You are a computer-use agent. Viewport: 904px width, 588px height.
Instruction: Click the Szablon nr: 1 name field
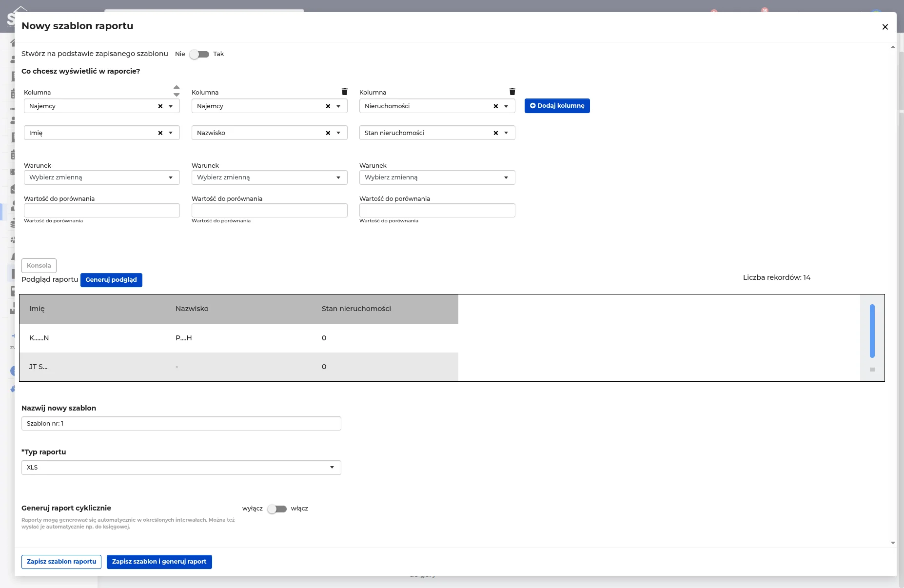181,424
